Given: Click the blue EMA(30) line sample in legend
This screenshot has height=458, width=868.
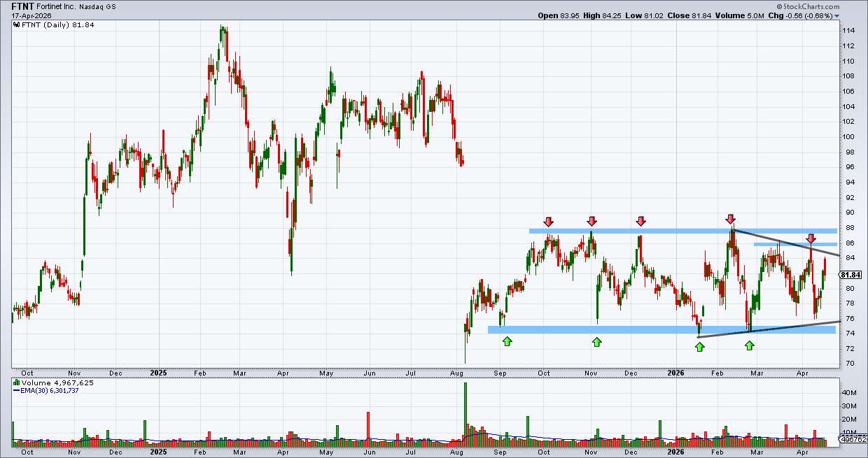Looking at the screenshot, I should tap(15, 392).
